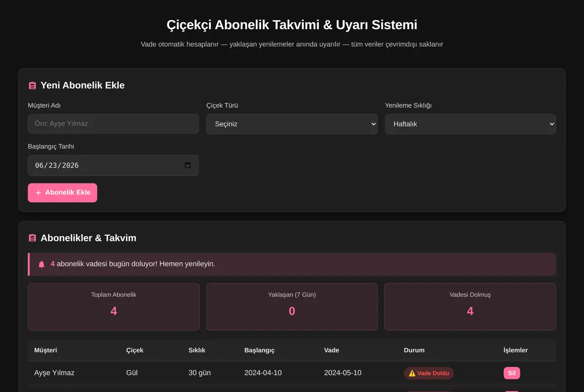Screen dimensions: 584x392
Task: Click the Müşteri Adı field label
Action: coord(44,106)
